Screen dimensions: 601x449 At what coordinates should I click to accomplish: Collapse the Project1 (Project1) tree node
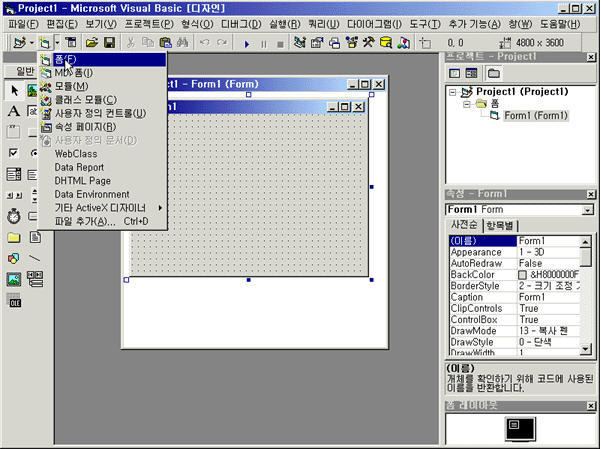[x=453, y=92]
